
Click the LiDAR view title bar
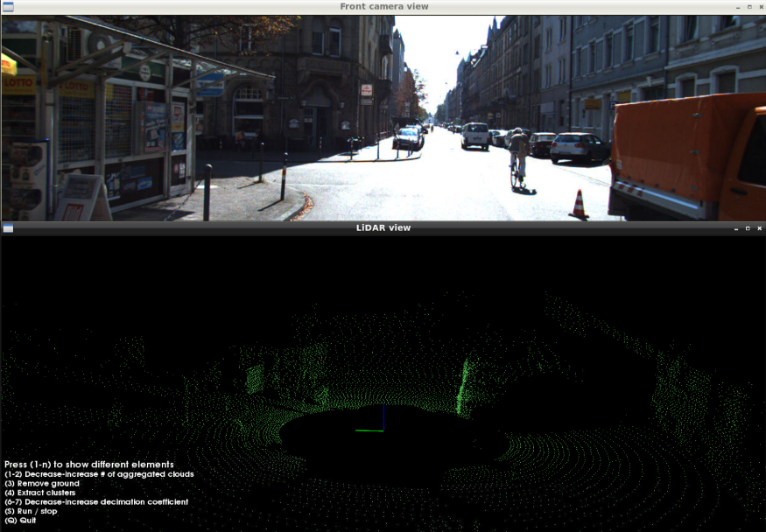coord(383,228)
